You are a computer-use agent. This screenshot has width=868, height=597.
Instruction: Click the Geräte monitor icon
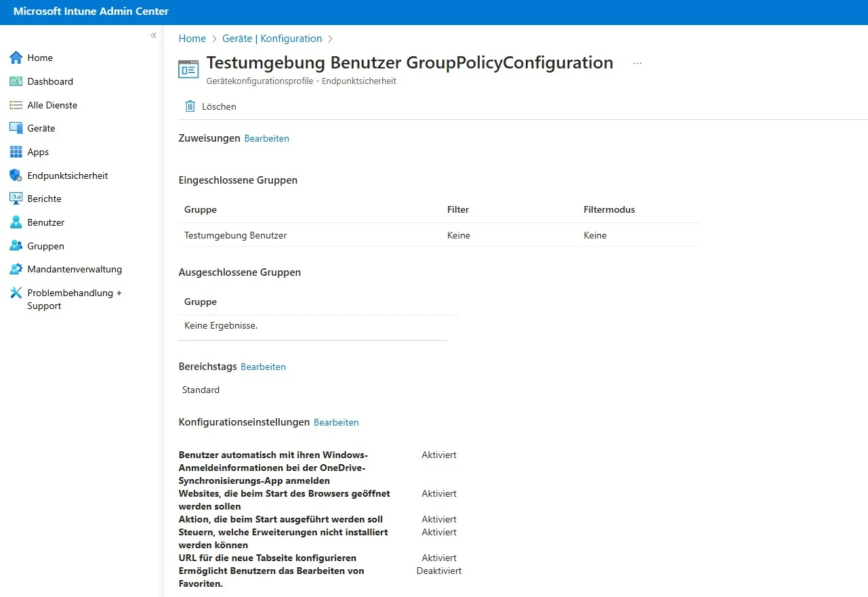(16, 128)
